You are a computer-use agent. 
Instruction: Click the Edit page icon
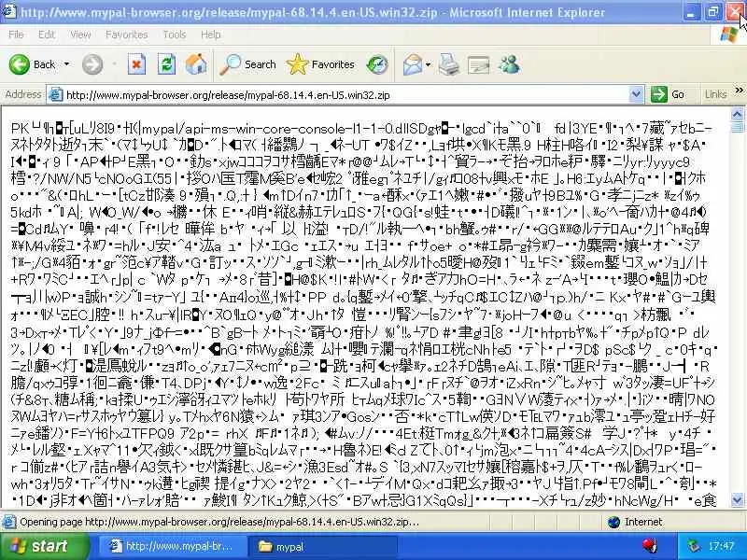tap(478, 64)
